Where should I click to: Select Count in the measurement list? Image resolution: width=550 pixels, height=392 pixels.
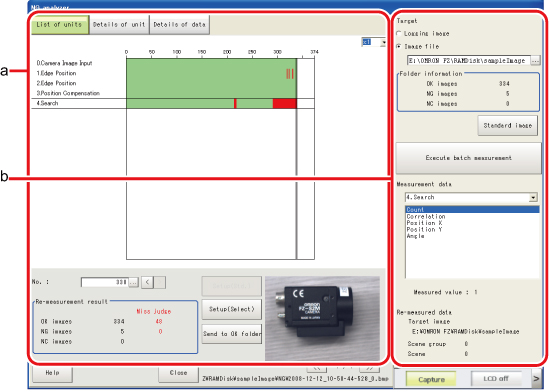(472, 210)
